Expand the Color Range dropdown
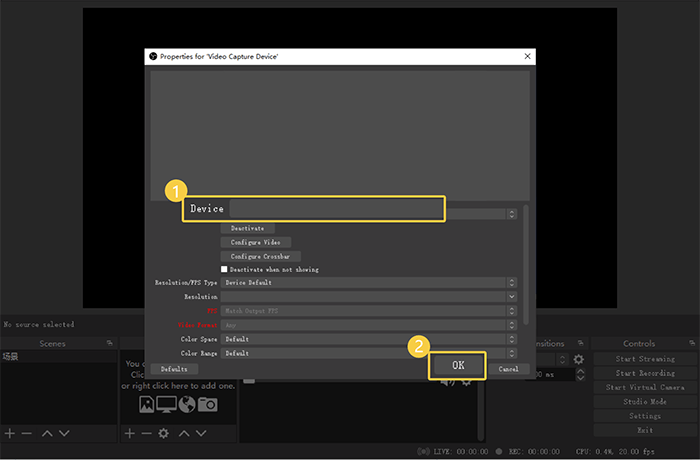The image size is (700, 460). pos(368,353)
